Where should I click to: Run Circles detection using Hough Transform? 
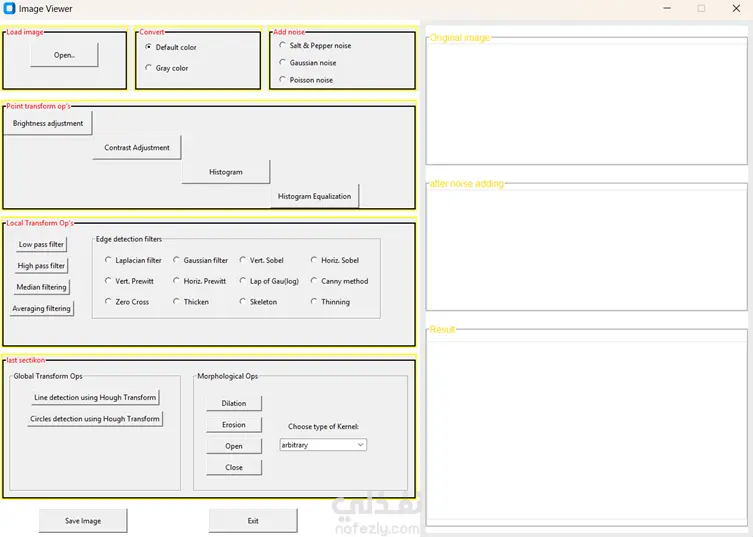[95, 419]
